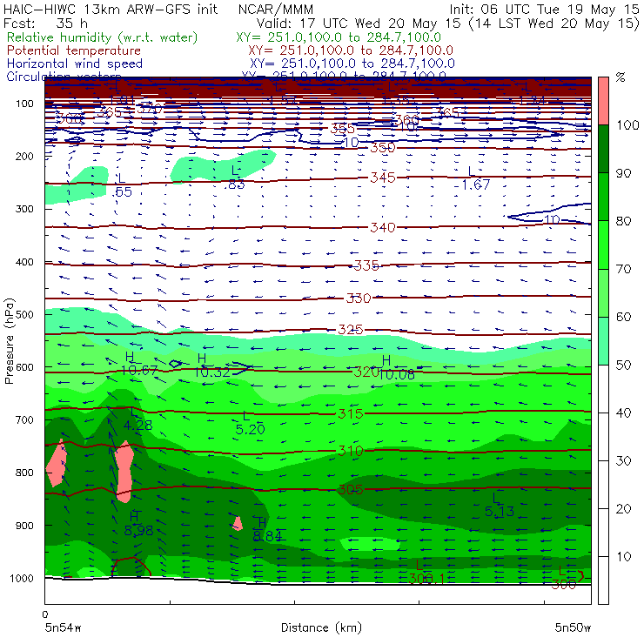Click the wind minimum value '.83'
644x644 pixels.
click(x=234, y=184)
